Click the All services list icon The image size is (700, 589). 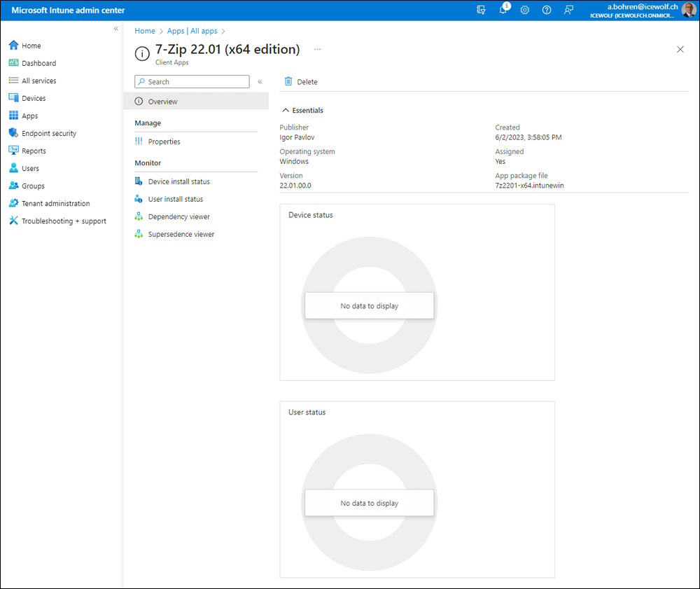click(x=13, y=81)
